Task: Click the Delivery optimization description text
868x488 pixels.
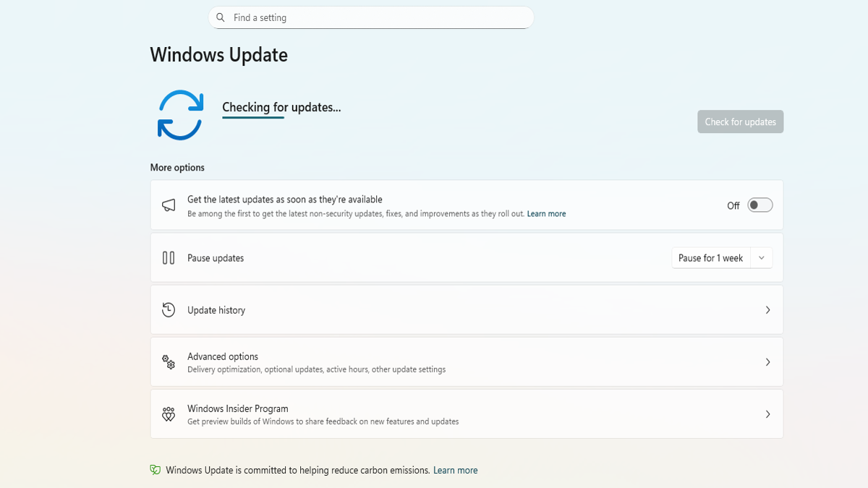Action: click(x=316, y=369)
